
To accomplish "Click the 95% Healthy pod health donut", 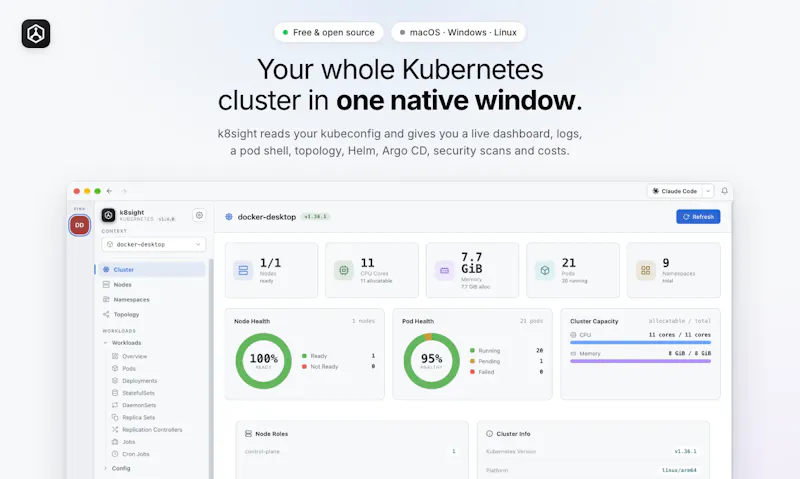I will [x=432, y=361].
